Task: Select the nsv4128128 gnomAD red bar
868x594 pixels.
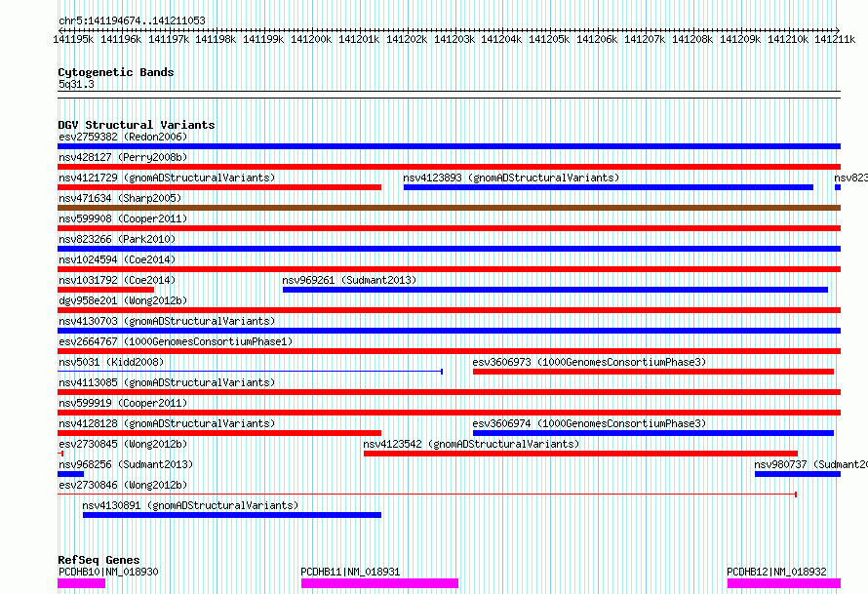Action: [219, 433]
